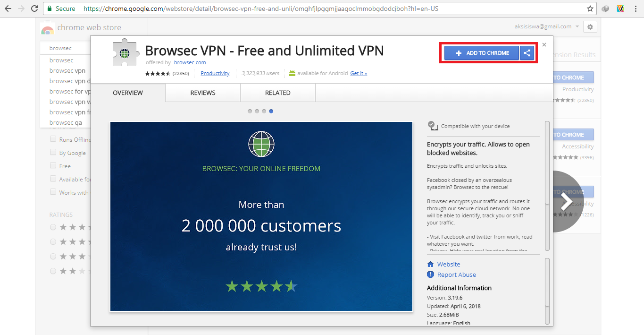Click the 'Version: 3.19.6' text
The image size is (644, 335).
(444, 298)
